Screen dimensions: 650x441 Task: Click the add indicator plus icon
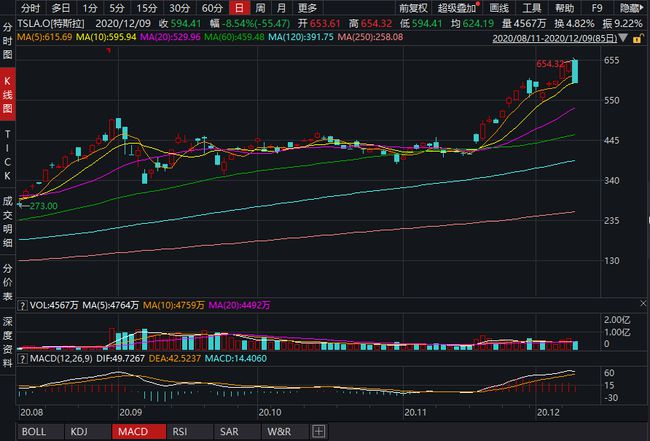tap(319, 431)
